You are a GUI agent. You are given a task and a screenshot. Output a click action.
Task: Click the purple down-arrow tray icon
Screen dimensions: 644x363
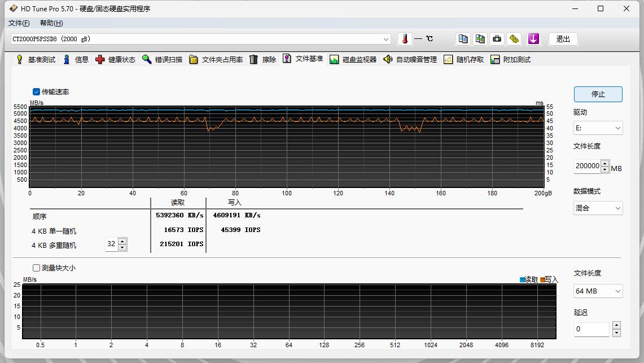coord(533,39)
